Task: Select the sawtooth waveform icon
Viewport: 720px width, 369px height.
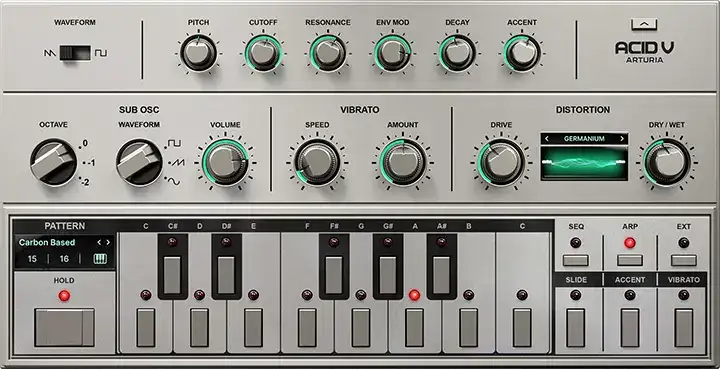Action: coord(50,53)
